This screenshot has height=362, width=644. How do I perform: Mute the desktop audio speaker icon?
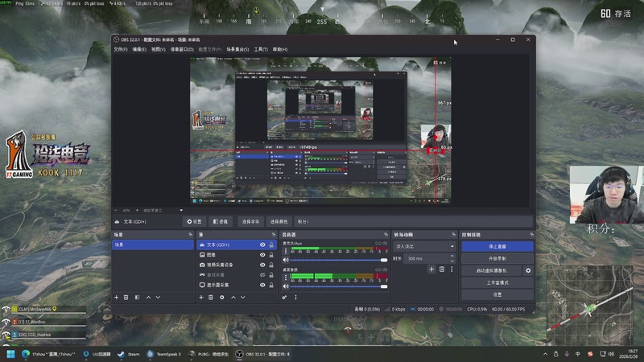click(x=286, y=286)
